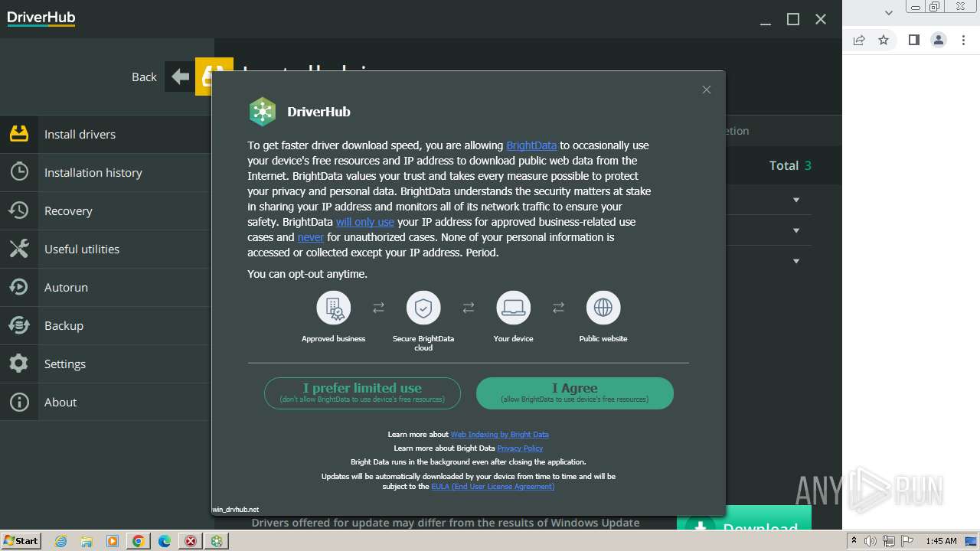Click the Backup sidebar icon
980x551 pixels.
(19, 325)
